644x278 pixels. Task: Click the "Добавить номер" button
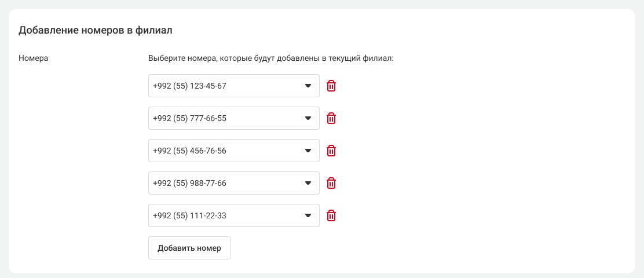(x=189, y=247)
